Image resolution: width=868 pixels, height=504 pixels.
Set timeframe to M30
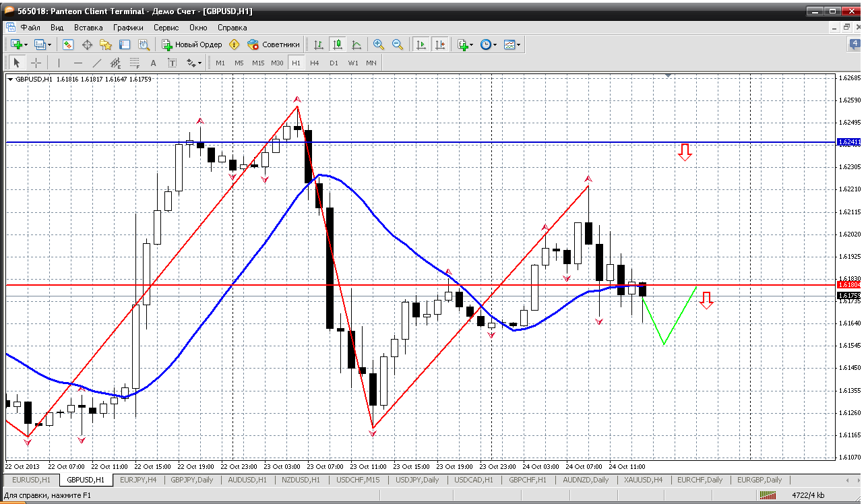point(277,63)
